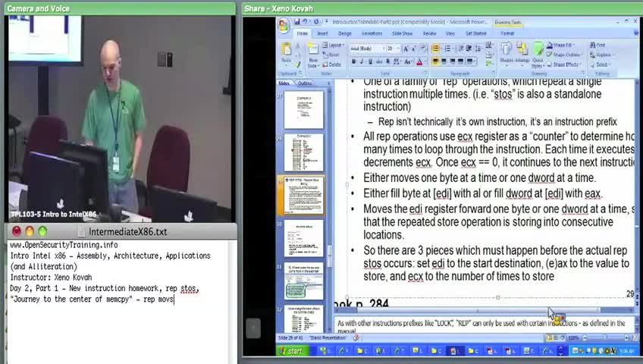643x364 pixels.
Task: Open the Format tab under Drawing Tools
Action: click(507, 33)
